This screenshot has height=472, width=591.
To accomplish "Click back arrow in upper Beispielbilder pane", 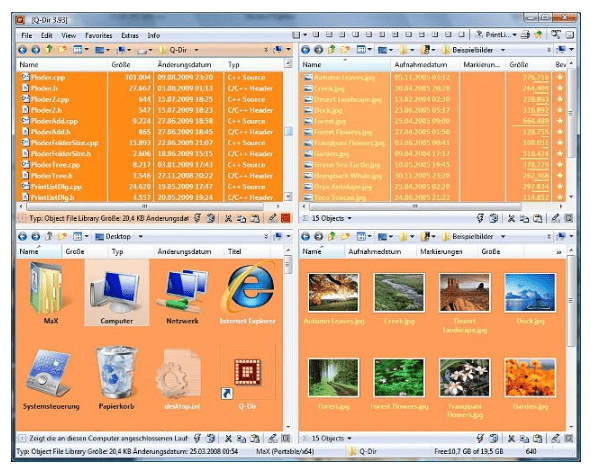I will click(x=306, y=49).
